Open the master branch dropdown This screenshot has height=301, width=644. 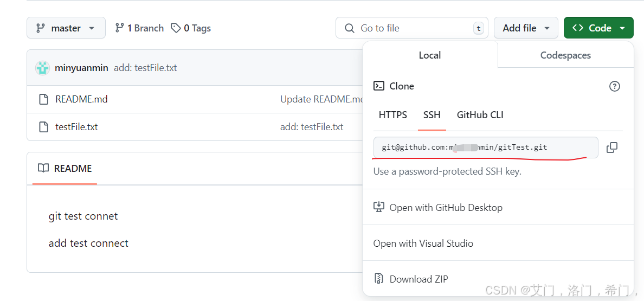66,28
